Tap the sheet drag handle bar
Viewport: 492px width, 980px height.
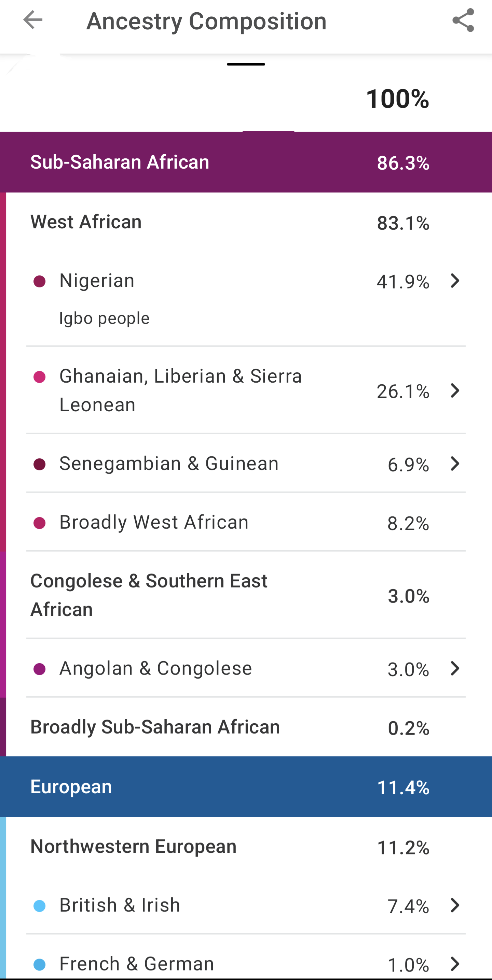tap(246, 64)
